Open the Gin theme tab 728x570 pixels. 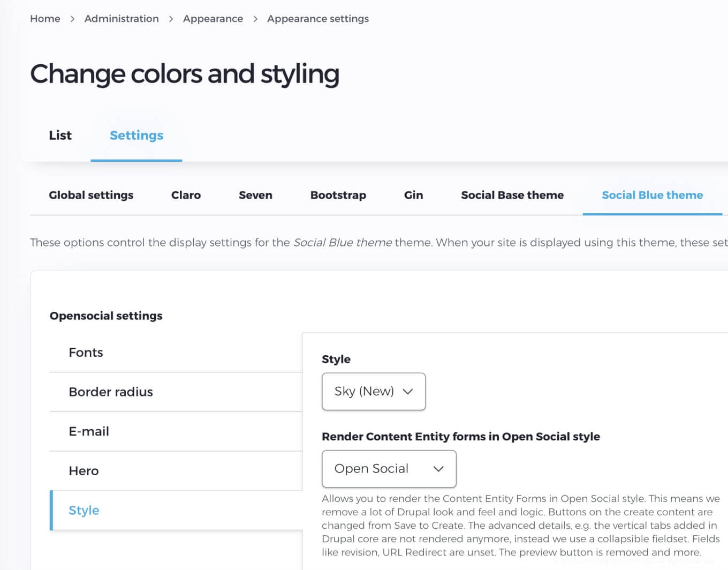point(413,195)
